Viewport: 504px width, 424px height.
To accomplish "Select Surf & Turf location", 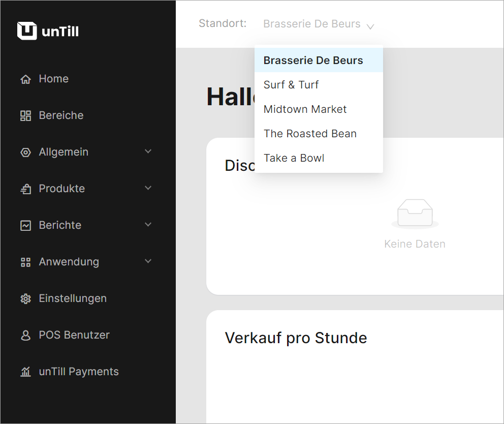I will click(x=291, y=85).
